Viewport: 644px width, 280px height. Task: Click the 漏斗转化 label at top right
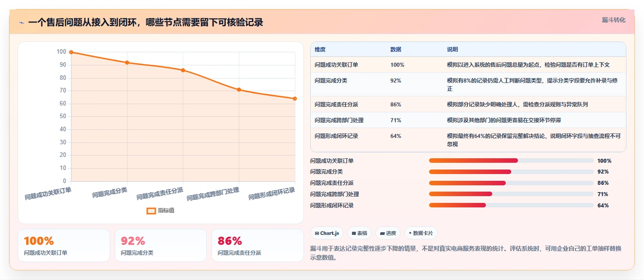point(614,20)
